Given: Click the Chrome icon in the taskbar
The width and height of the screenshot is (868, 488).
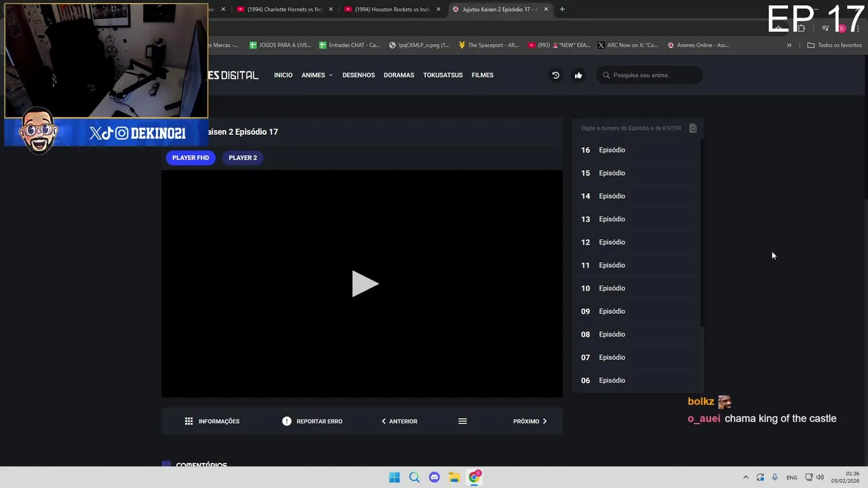Looking at the screenshot, I should click(474, 477).
